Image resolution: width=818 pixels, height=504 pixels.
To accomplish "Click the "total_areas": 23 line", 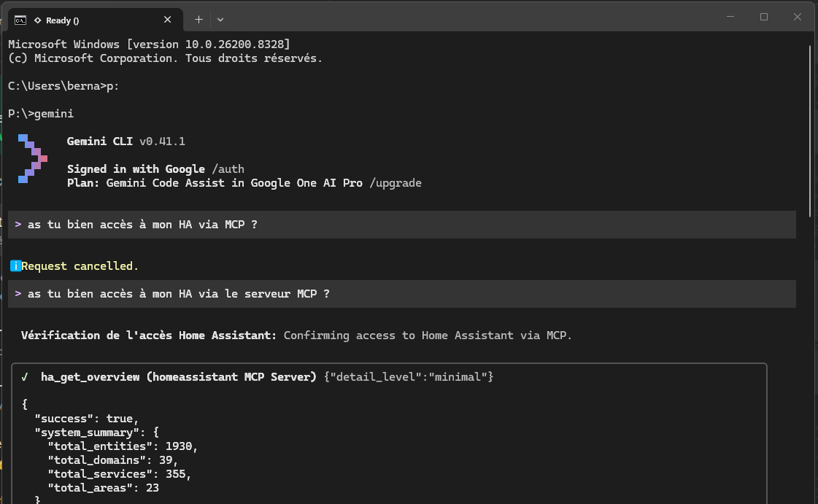I will click(x=104, y=488).
